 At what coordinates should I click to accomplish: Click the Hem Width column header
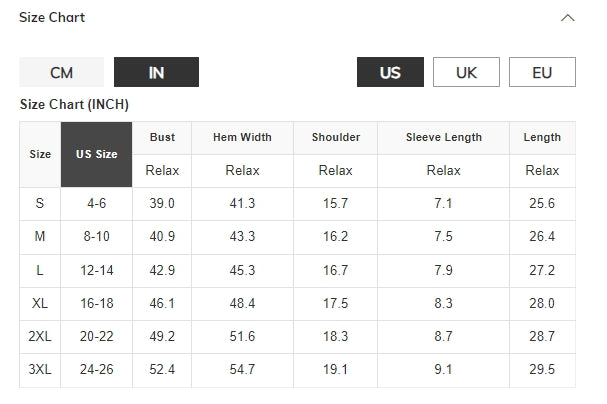point(242,138)
